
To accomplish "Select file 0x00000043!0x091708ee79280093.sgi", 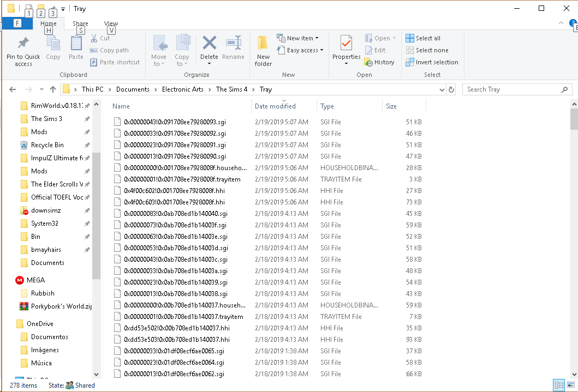I will click(175, 122).
